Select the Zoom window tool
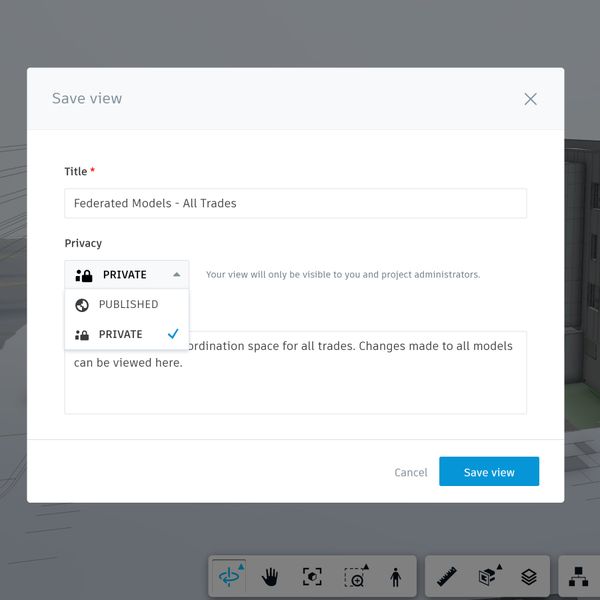Screen dimensions: 600x600 [354, 577]
